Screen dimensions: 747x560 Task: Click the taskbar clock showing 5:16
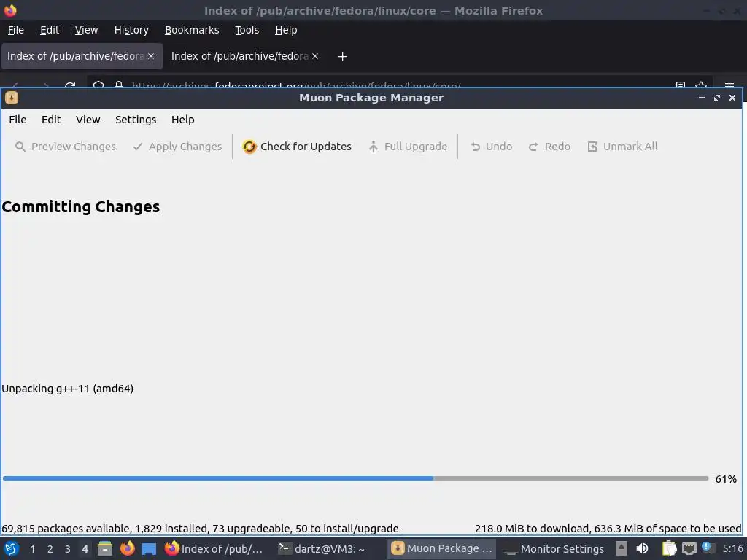(x=732, y=548)
